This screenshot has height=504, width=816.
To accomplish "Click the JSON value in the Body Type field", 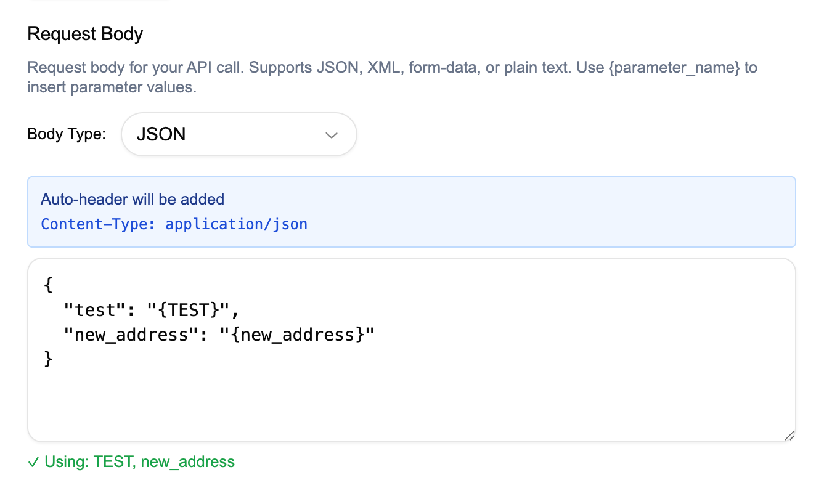I will (x=161, y=134).
